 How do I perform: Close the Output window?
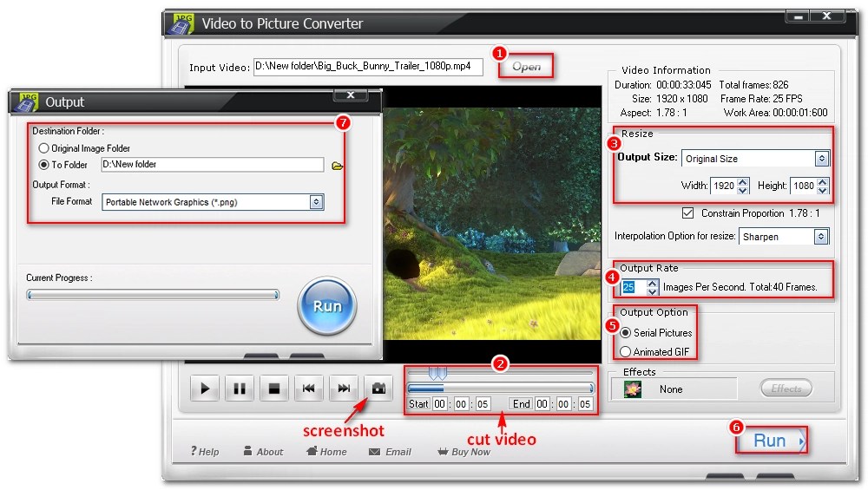351,95
